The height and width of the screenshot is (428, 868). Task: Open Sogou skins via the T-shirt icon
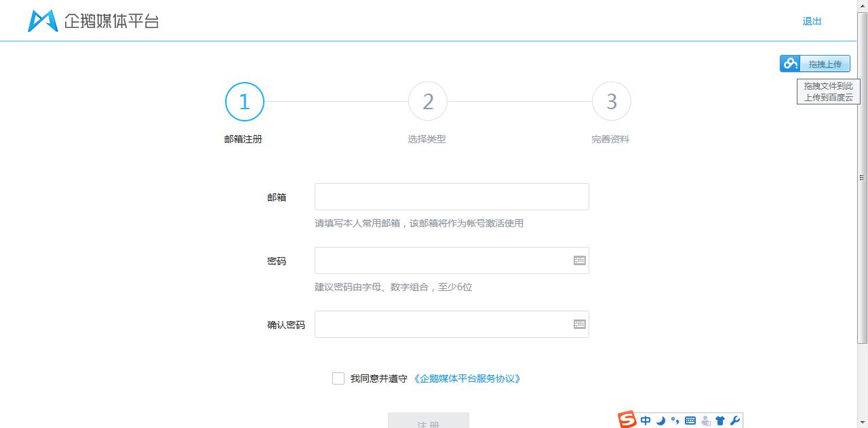pyautogui.click(x=720, y=420)
